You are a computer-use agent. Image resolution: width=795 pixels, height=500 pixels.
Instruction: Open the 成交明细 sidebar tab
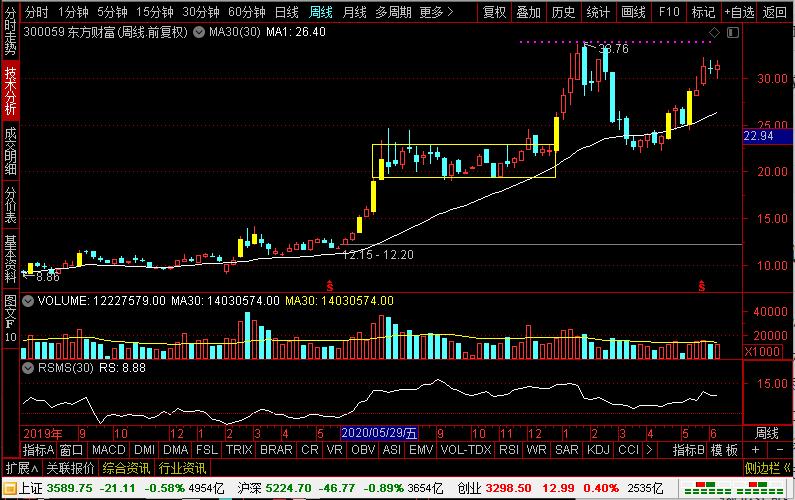point(10,151)
